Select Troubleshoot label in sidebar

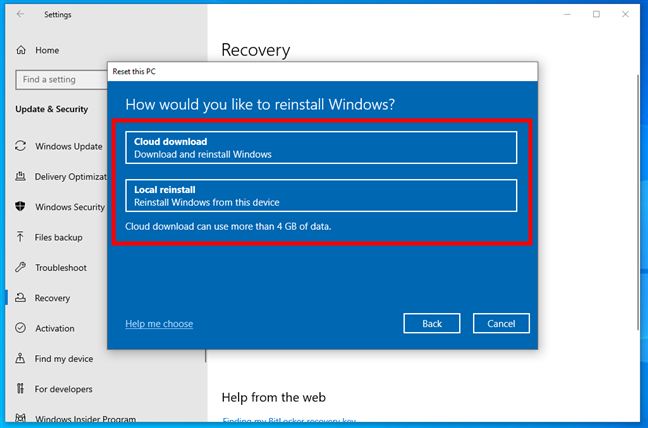tap(61, 268)
